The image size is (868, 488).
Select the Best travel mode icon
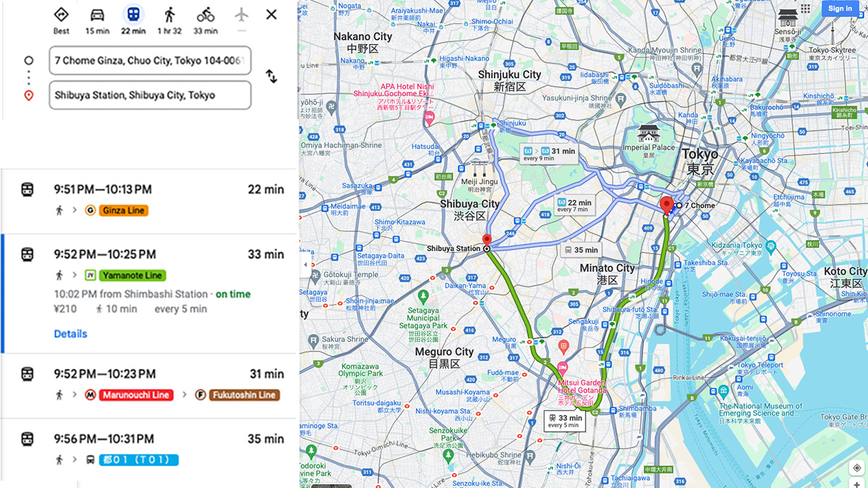pos(61,14)
